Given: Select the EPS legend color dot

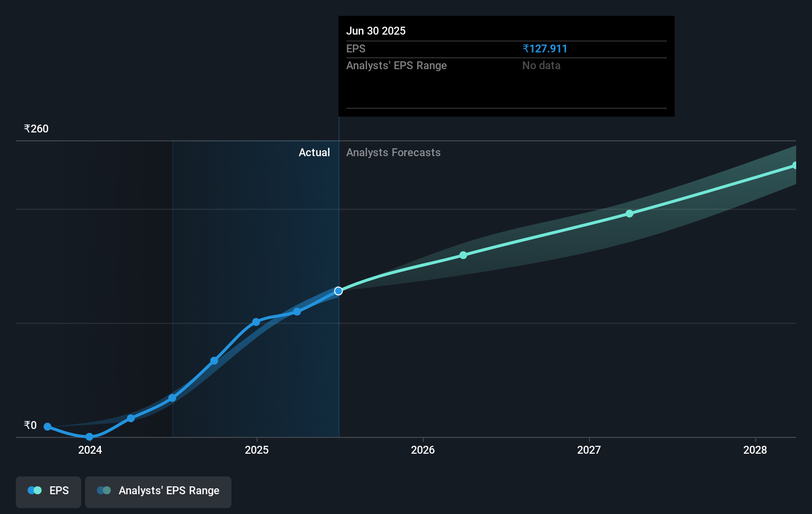Looking at the screenshot, I should coord(34,490).
